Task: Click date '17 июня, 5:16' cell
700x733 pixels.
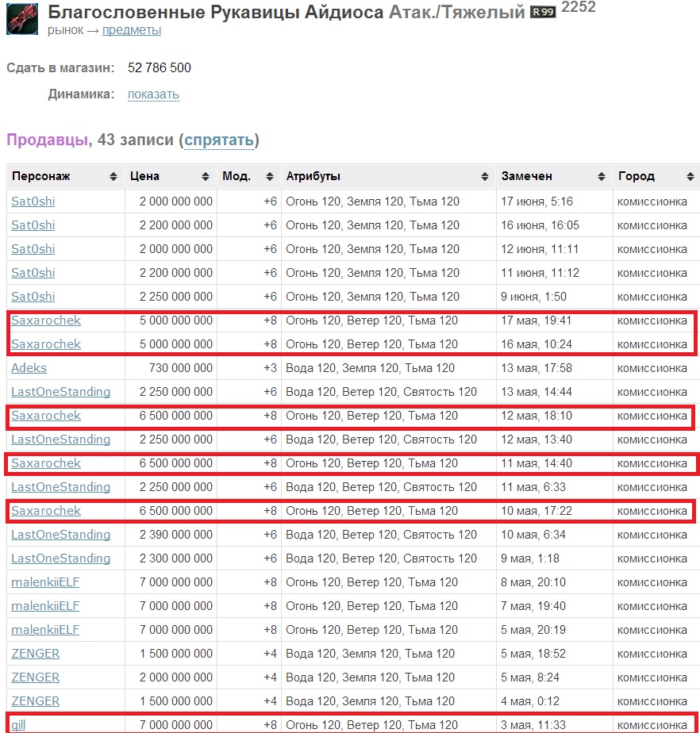Action: pos(537,201)
